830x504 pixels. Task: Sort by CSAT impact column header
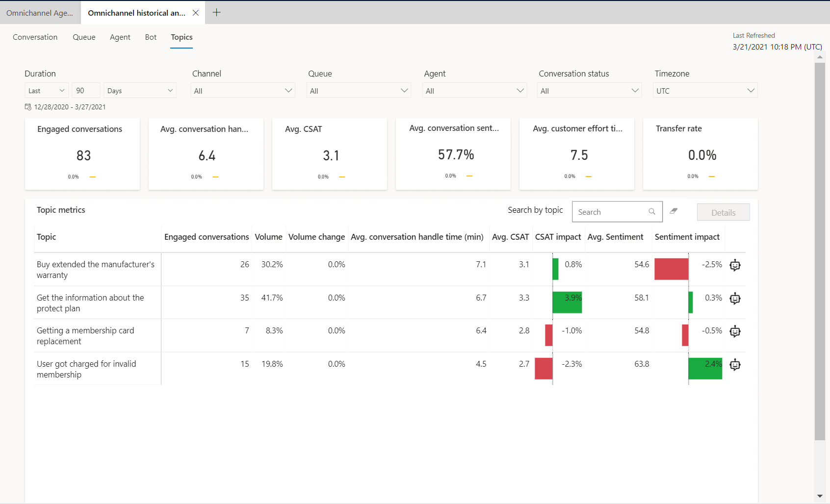558,237
